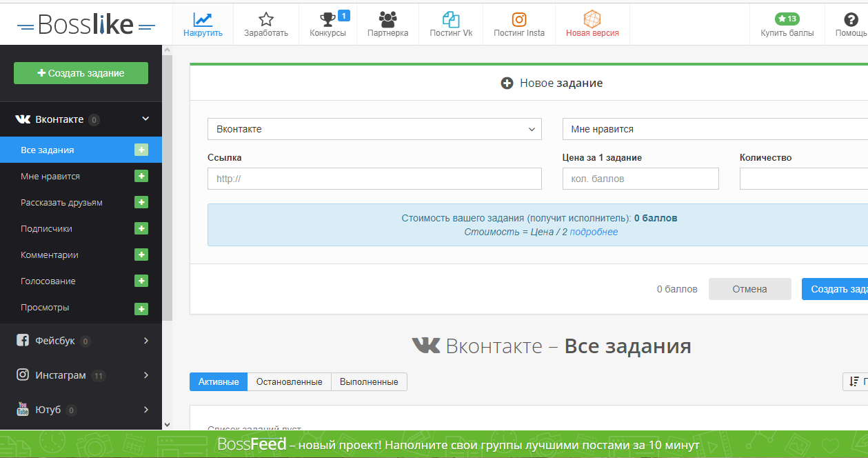
Task: Click plus icon next to Мне нравится
Action: click(x=141, y=176)
